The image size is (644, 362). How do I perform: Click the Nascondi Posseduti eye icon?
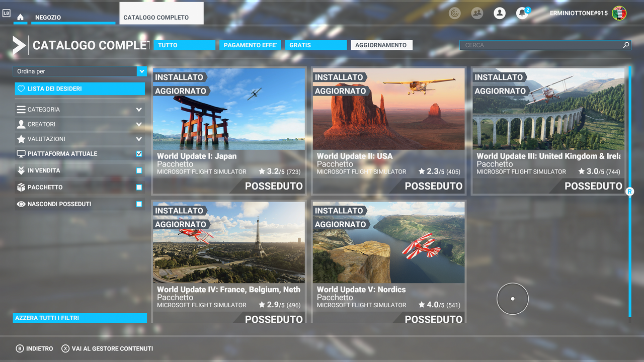point(21,204)
